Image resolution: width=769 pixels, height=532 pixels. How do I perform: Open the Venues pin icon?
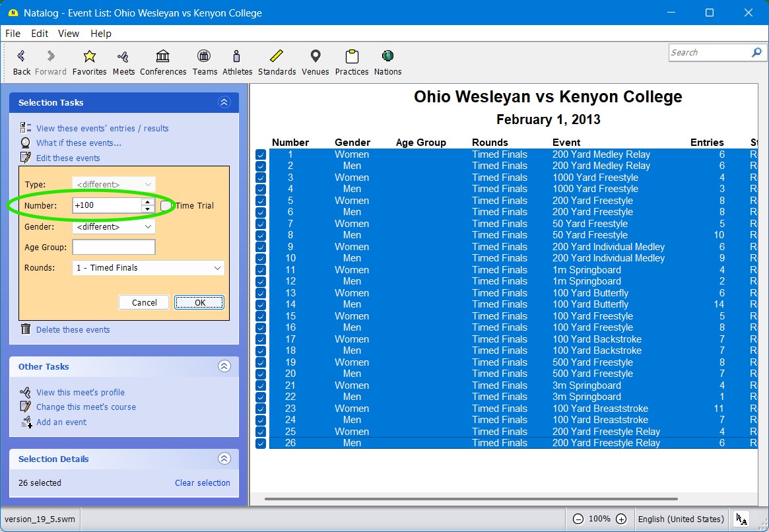coord(316,62)
